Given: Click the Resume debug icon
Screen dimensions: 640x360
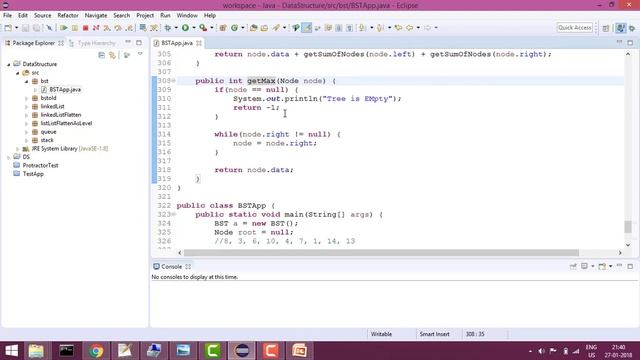Looking at the screenshot, I should point(64,28).
